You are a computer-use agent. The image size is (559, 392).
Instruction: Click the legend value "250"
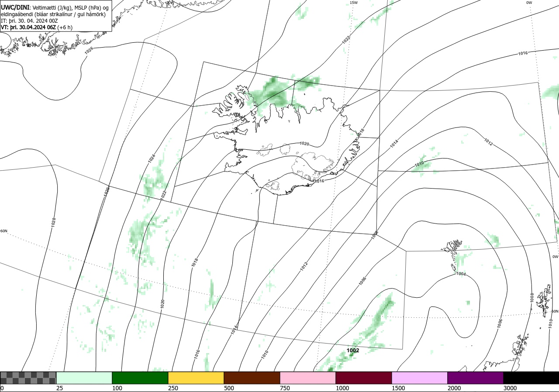[x=173, y=388]
